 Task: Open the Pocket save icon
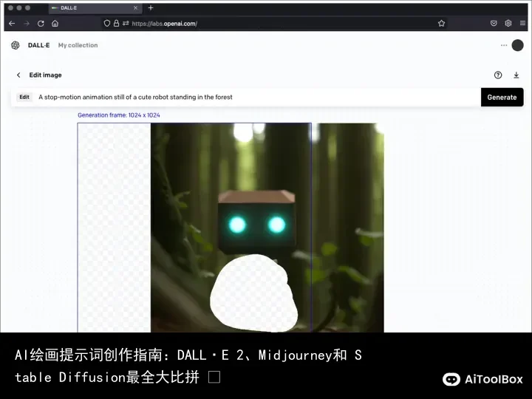pos(494,24)
